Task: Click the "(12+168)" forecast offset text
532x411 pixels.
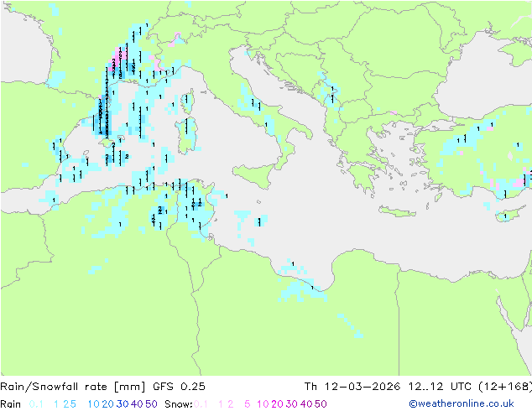Action: pyautogui.click(x=505, y=387)
